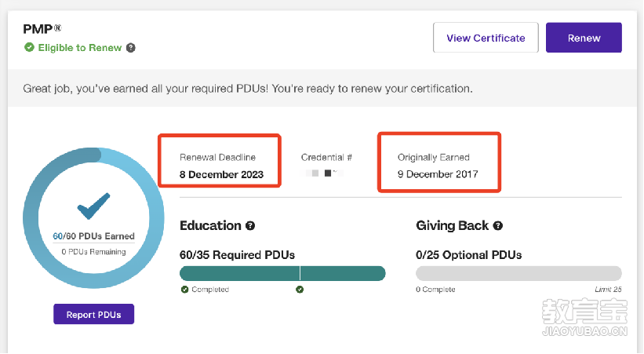Click the circular PDUs earned progress ring

tap(93, 218)
